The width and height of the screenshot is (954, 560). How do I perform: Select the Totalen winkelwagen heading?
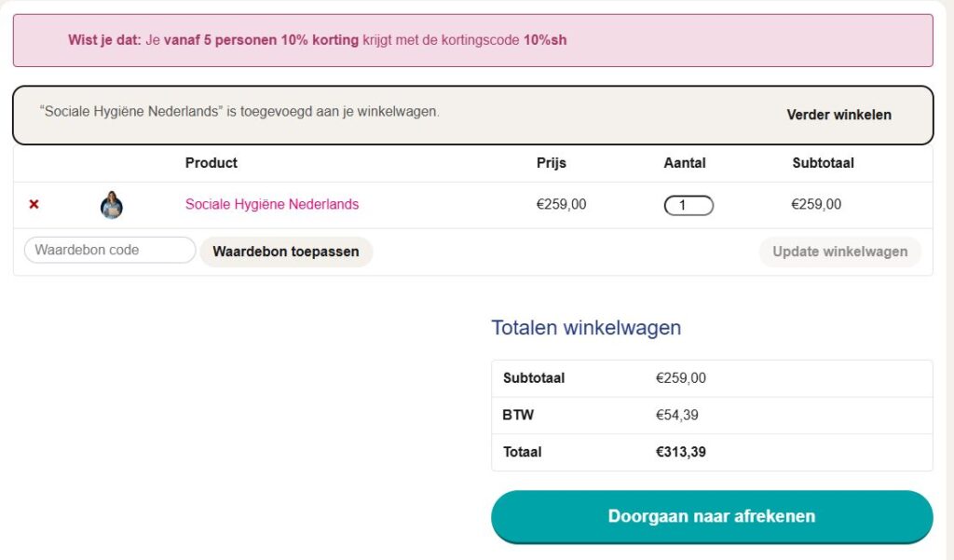click(x=586, y=328)
